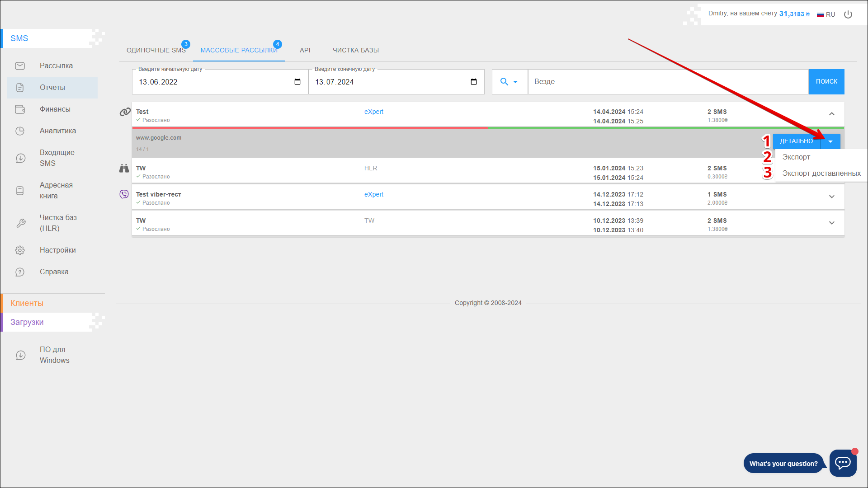Image resolution: width=868 pixels, height=488 pixels.
Task: Click the ПО для Windows download icon
Action: pyautogui.click(x=21, y=355)
